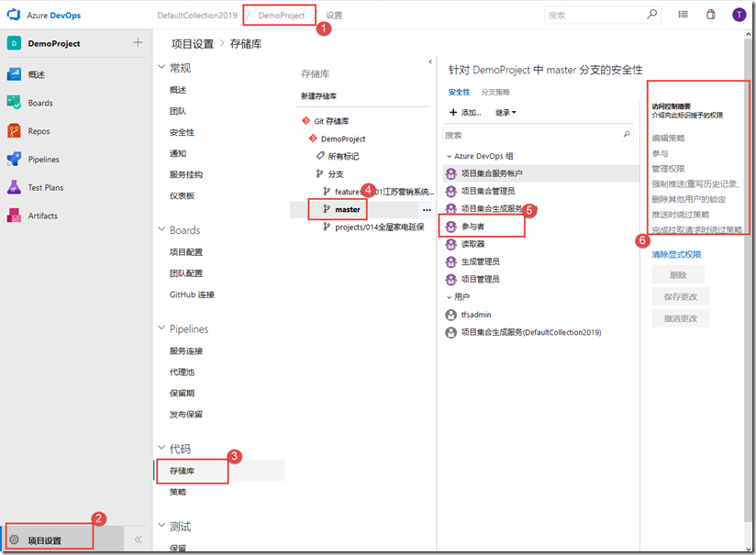
Task: Click the search magnifier in top bar
Action: 651,15
